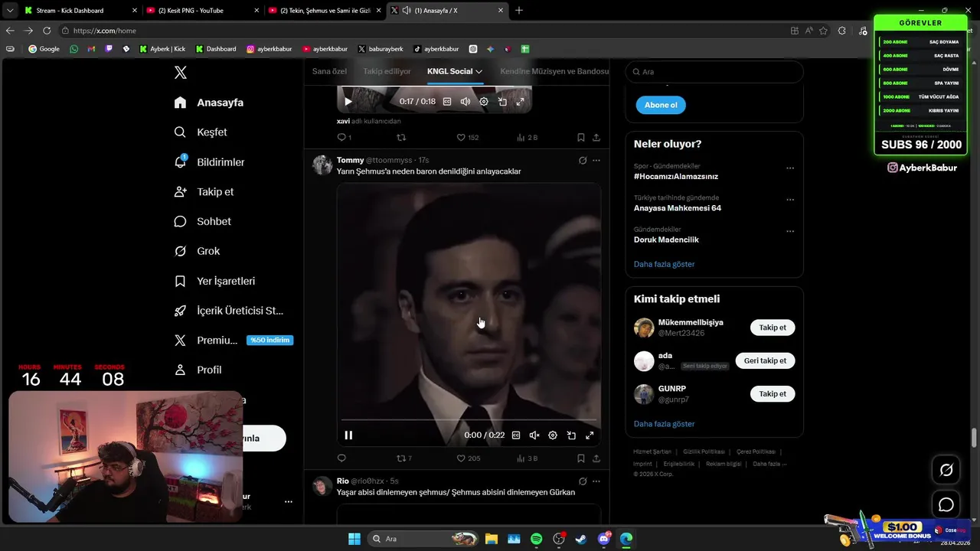Open more options on Tommy's post

click(x=596, y=161)
